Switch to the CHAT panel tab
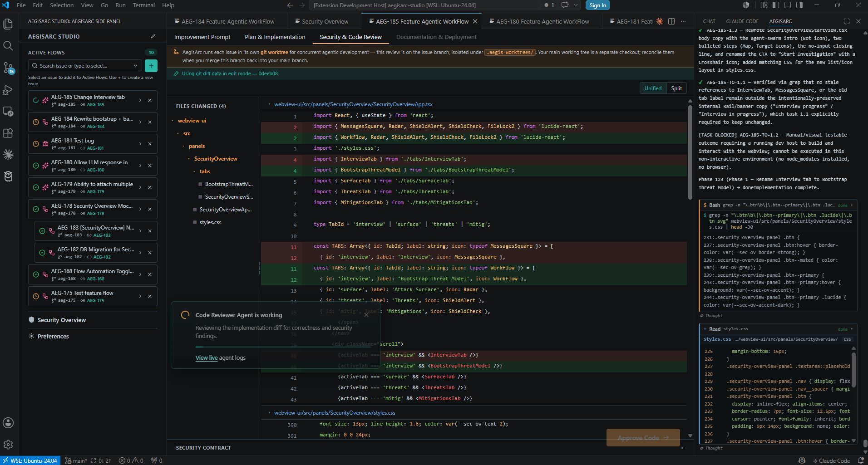Image resolution: width=868 pixels, height=465 pixels. click(709, 21)
